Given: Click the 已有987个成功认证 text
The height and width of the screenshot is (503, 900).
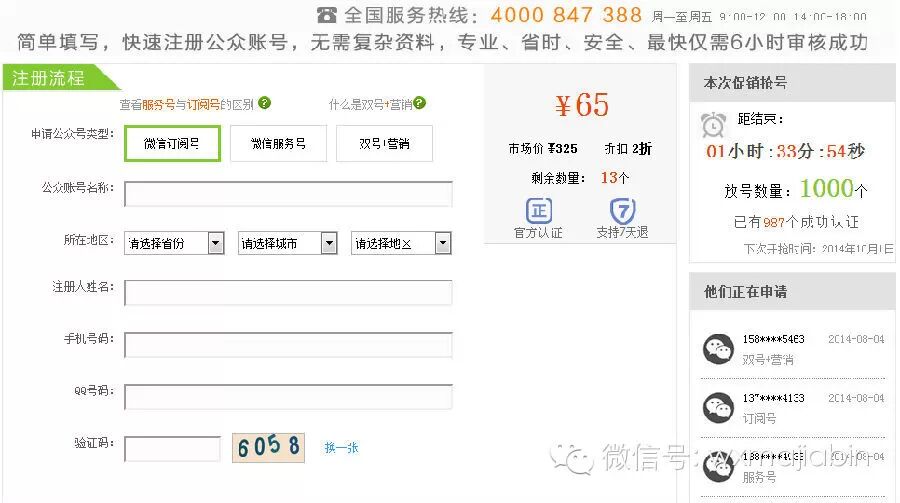Looking at the screenshot, I should click(796, 222).
